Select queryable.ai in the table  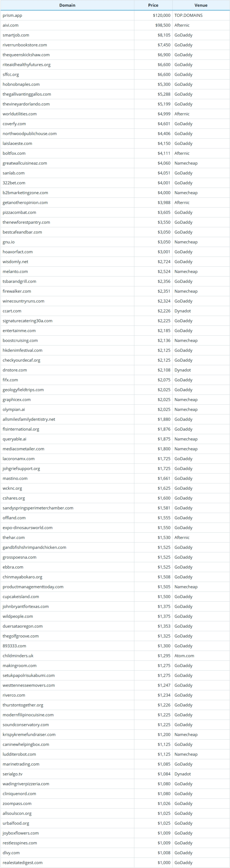pos(14,439)
